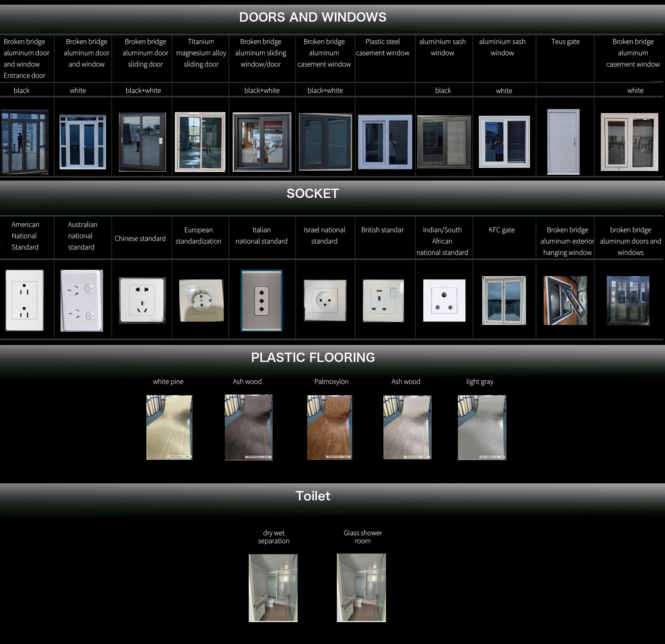Select the Titanium magnesium alloy sliding door photo

coord(200,142)
